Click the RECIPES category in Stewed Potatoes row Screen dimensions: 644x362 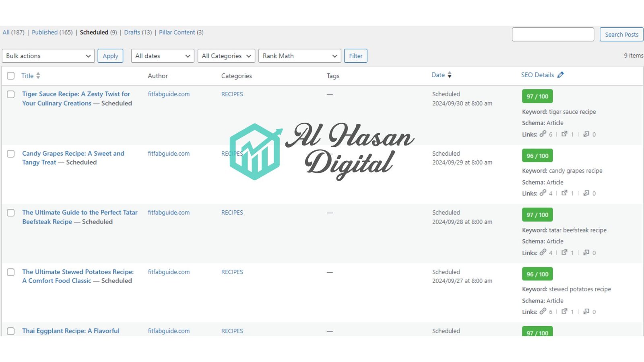pyautogui.click(x=232, y=272)
